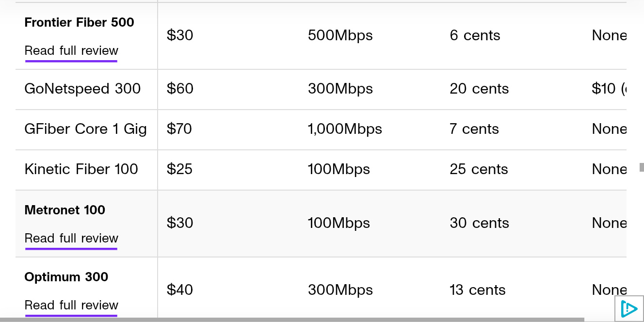Open Optimum 300 full review link

71,306
